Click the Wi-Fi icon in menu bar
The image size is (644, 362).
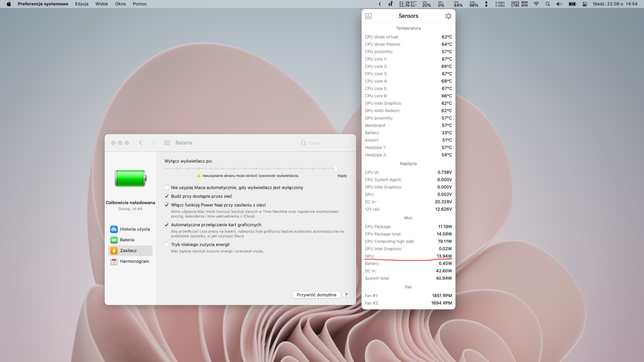click(x=536, y=4)
